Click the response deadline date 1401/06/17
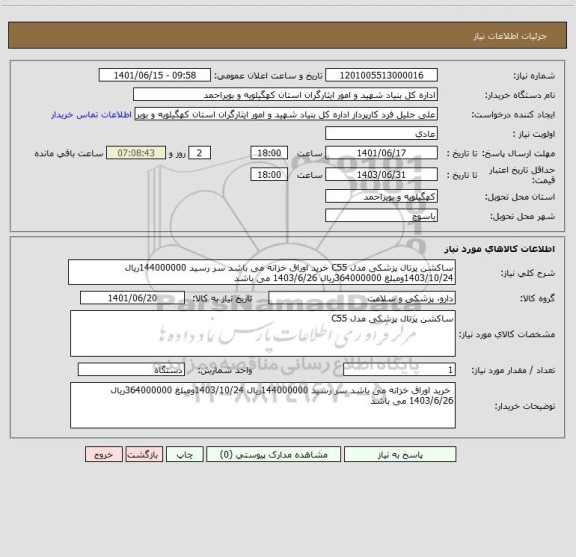 point(381,153)
